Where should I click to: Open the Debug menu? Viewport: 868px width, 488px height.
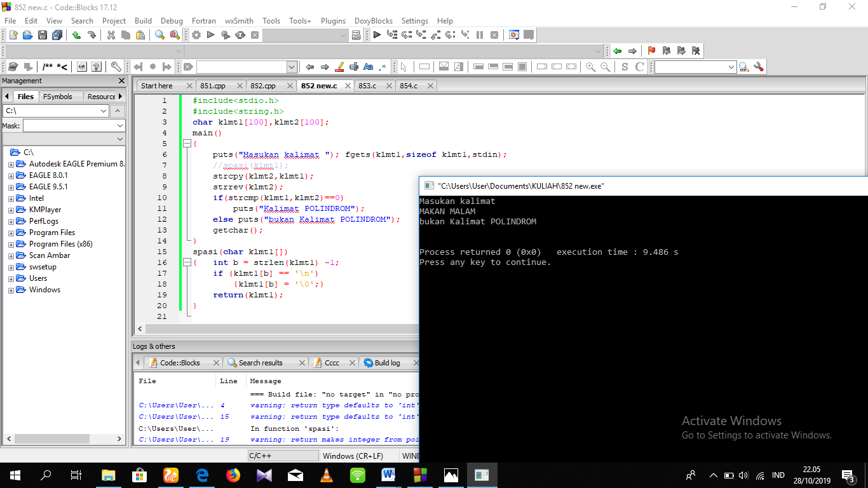click(x=172, y=21)
